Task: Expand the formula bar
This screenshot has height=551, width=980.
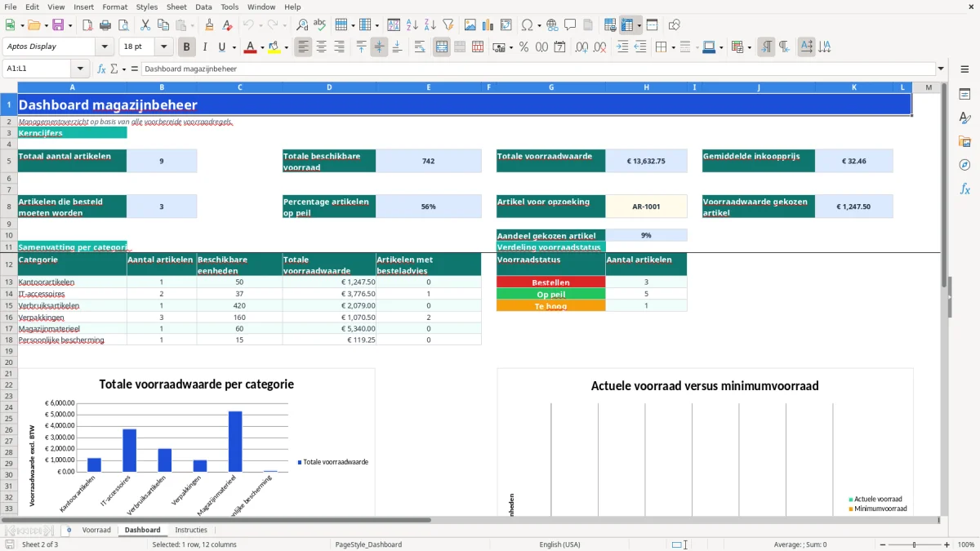Action: (941, 69)
